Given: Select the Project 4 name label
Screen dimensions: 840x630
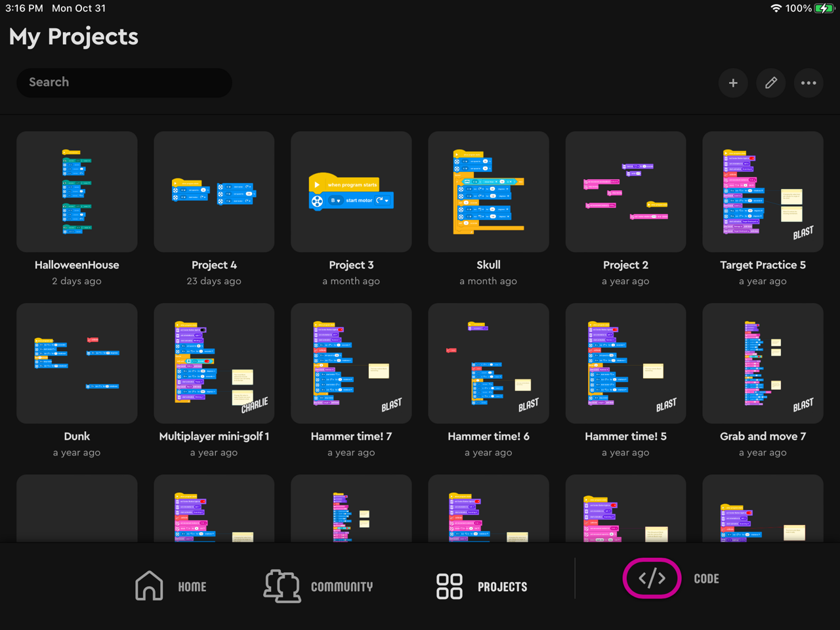Looking at the screenshot, I should 214,265.
